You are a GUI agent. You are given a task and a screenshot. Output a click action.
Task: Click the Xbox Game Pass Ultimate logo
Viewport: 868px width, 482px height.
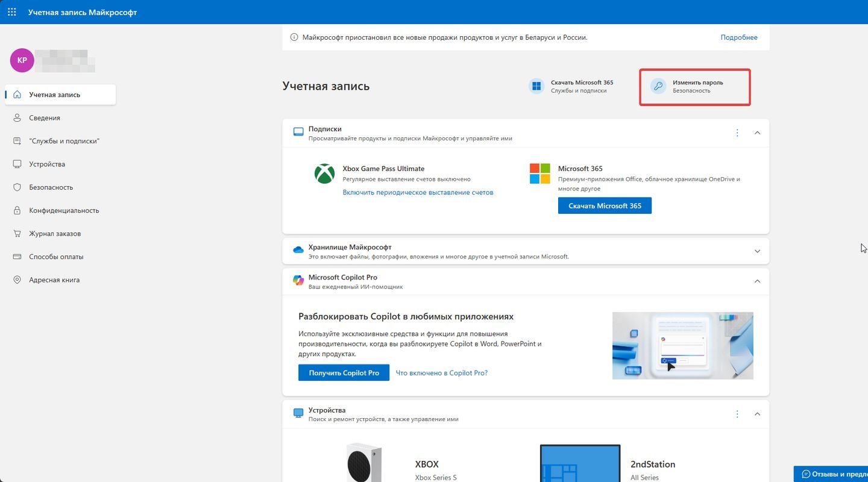pyautogui.click(x=325, y=174)
